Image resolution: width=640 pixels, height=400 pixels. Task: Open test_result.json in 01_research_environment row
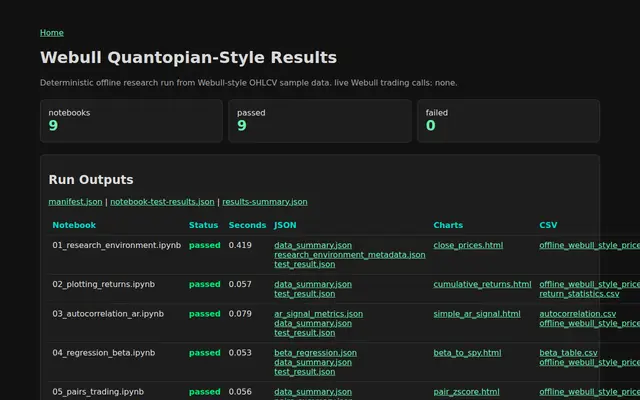(x=304, y=264)
